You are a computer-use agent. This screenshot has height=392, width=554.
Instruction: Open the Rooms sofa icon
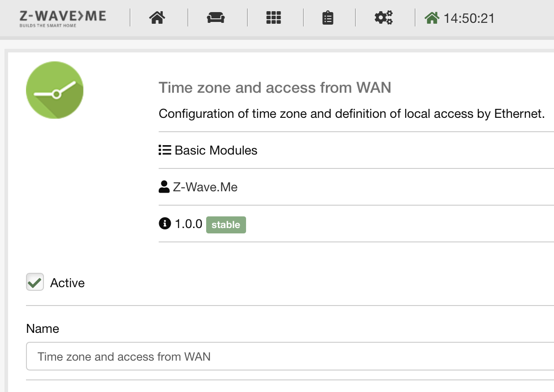click(x=216, y=18)
